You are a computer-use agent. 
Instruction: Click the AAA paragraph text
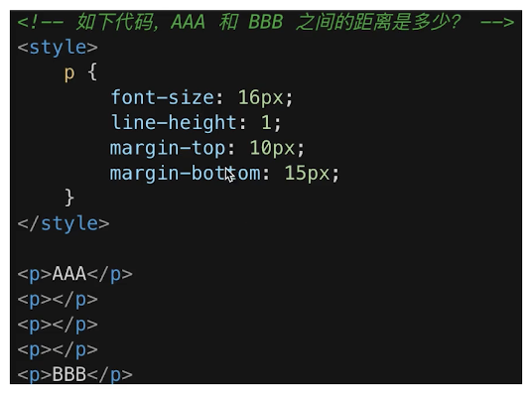click(x=69, y=274)
